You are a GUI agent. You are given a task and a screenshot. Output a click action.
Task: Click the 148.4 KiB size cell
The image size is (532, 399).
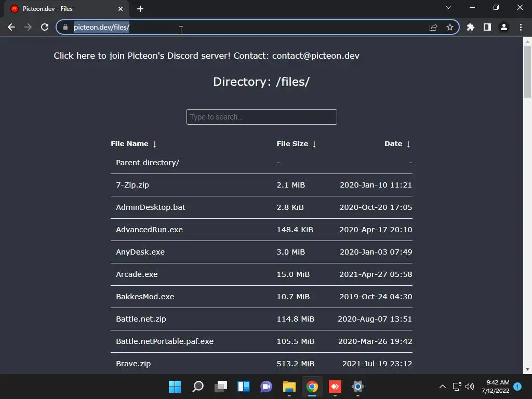pyautogui.click(x=295, y=230)
